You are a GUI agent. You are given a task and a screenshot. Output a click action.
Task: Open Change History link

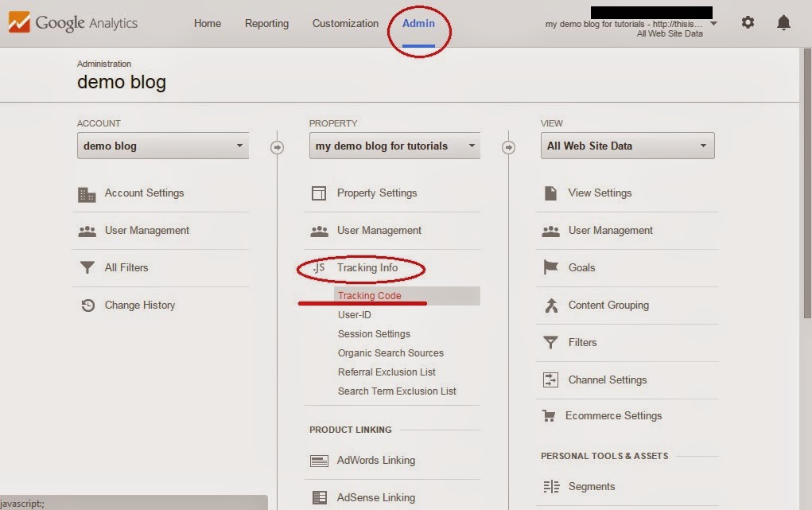(x=140, y=306)
